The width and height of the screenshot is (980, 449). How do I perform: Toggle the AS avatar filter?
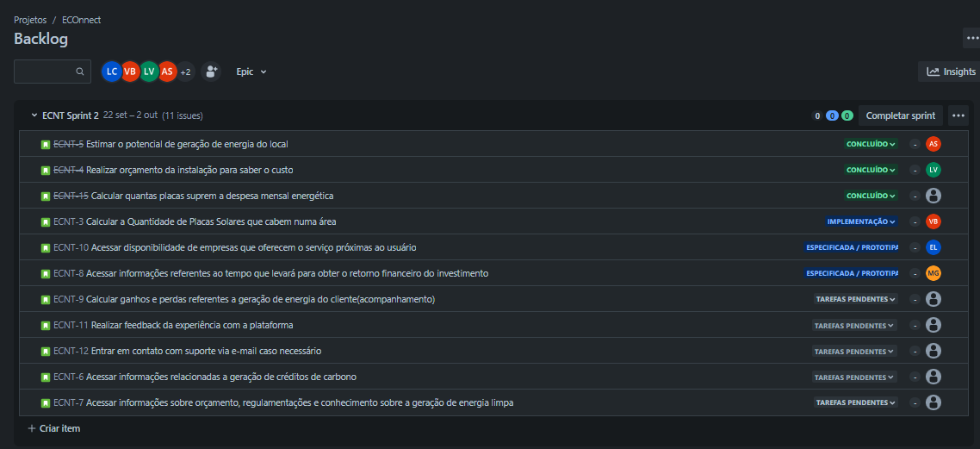(x=167, y=72)
